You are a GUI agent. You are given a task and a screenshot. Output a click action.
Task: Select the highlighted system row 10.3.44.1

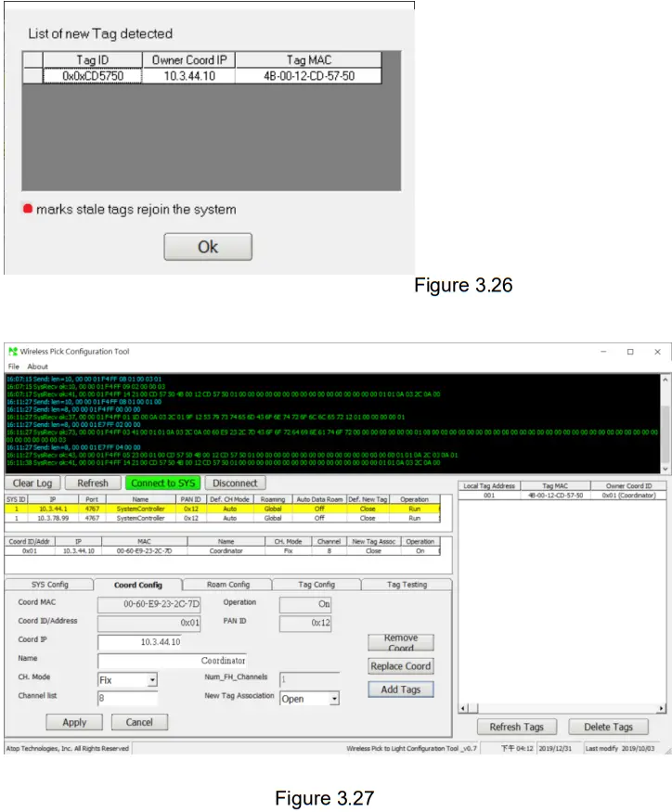pos(223,509)
